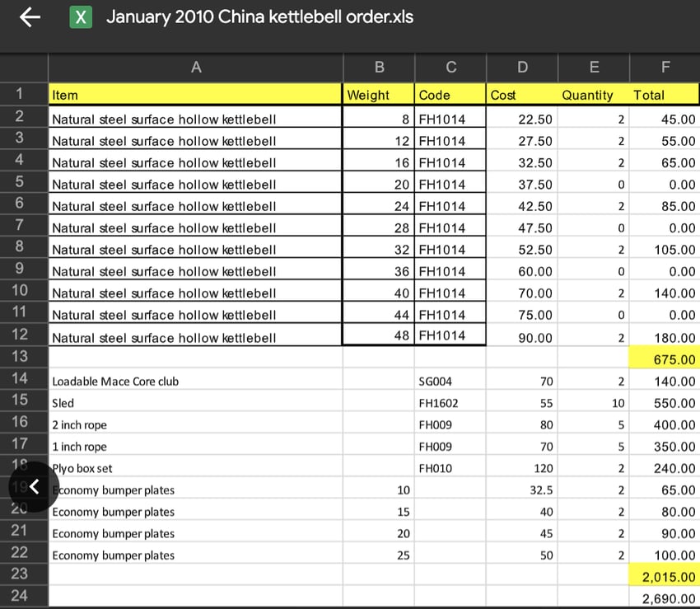Tap the green Excel file icon
This screenshot has height=609, width=700.
(x=81, y=17)
